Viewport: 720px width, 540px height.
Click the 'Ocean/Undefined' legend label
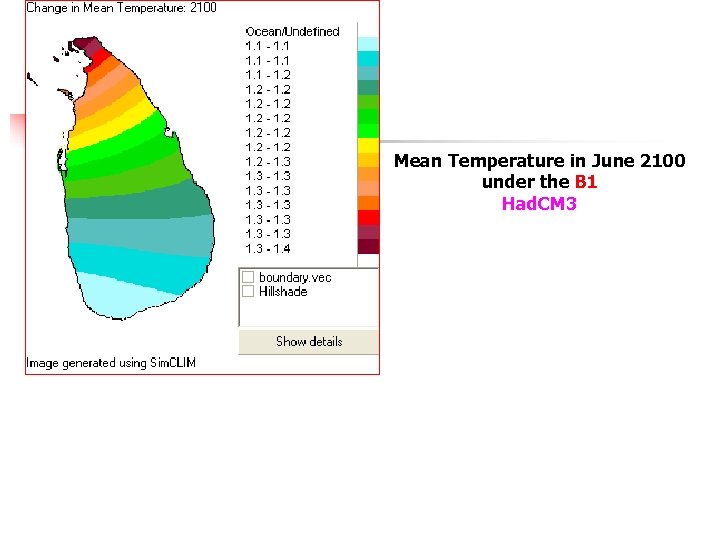tap(292, 32)
